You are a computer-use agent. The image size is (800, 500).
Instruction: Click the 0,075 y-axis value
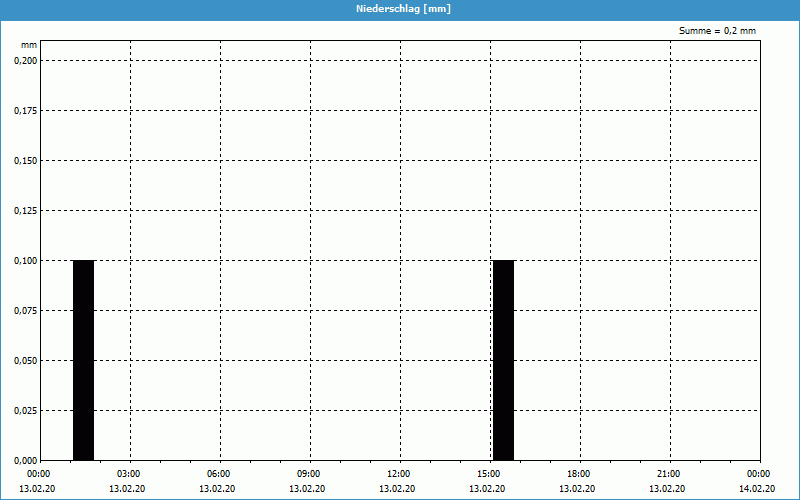25,310
